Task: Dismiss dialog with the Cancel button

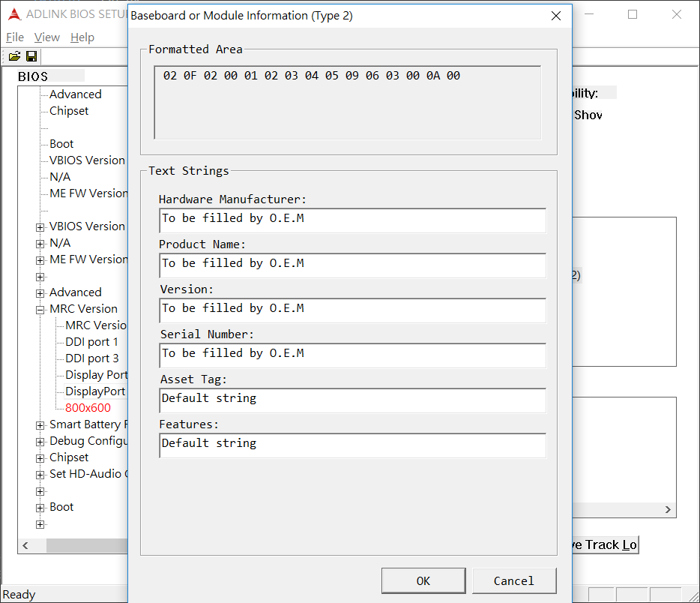Action: click(x=514, y=580)
